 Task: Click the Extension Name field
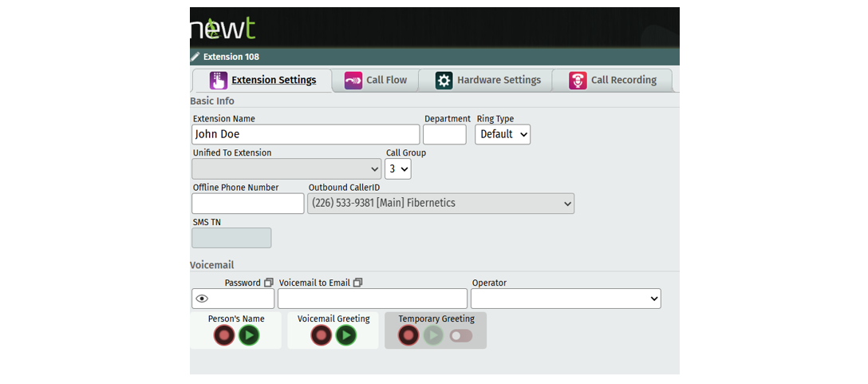306,134
